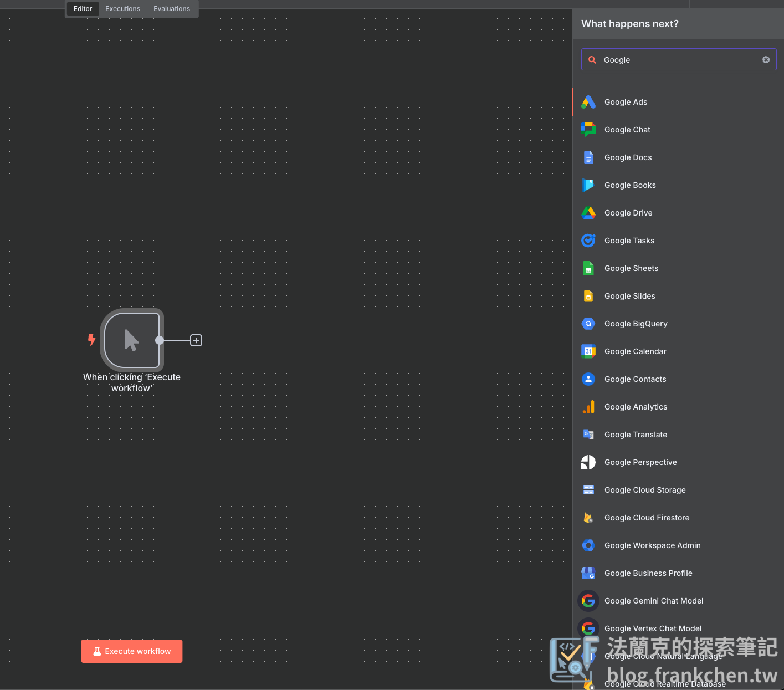784x690 pixels.
Task: Click the Google Vertex Chat Model icon
Action: 588,628
